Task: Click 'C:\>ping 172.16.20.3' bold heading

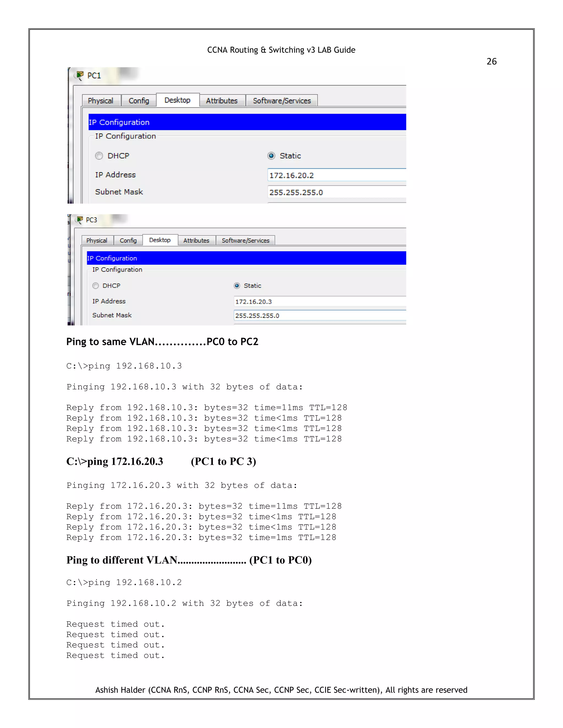Action: pyautogui.click(x=115, y=462)
